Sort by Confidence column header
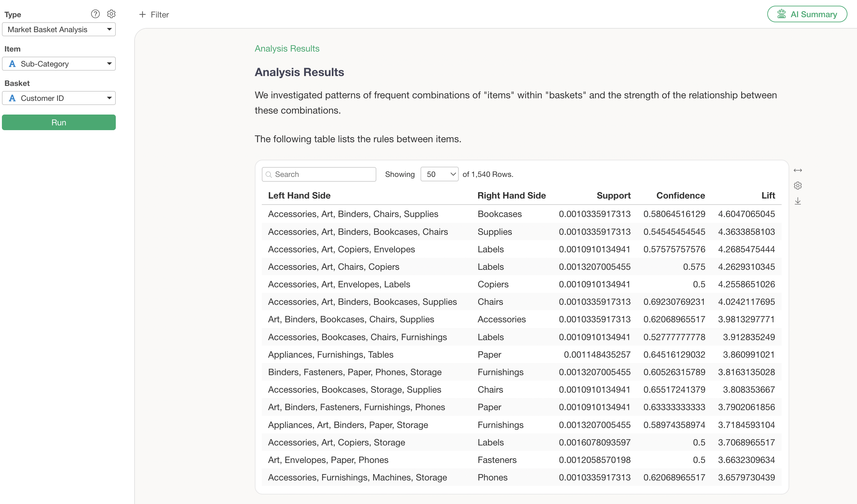The height and width of the screenshot is (504, 857). pos(680,196)
